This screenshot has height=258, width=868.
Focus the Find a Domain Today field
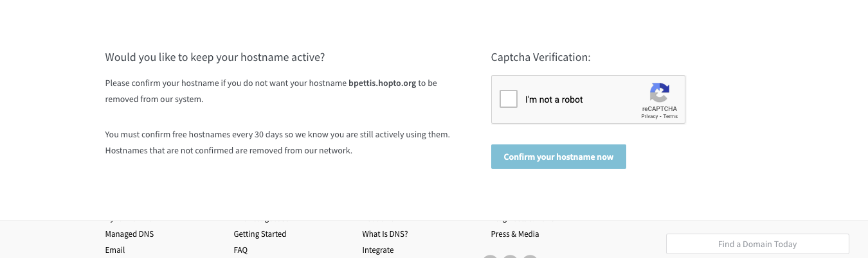[757, 244]
